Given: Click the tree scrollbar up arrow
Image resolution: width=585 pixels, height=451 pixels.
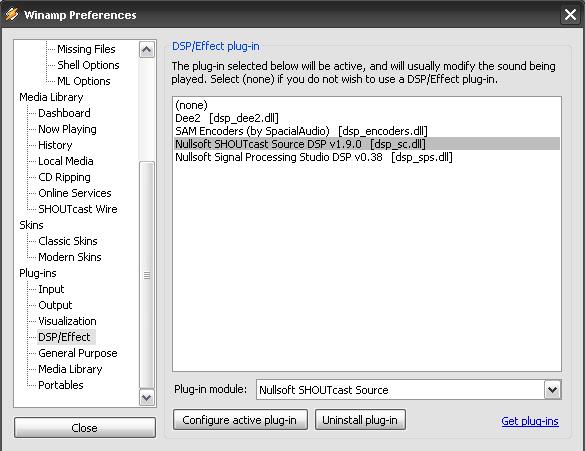Looking at the screenshot, I should (x=147, y=50).
